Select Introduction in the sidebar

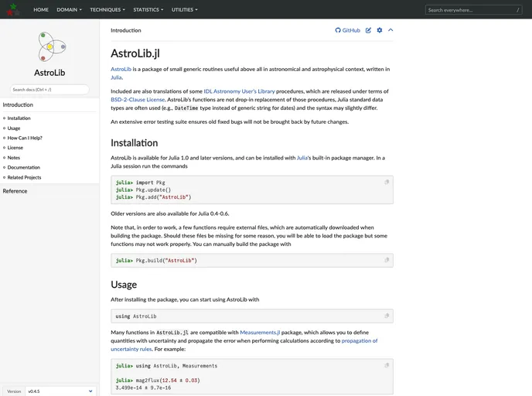18,105
